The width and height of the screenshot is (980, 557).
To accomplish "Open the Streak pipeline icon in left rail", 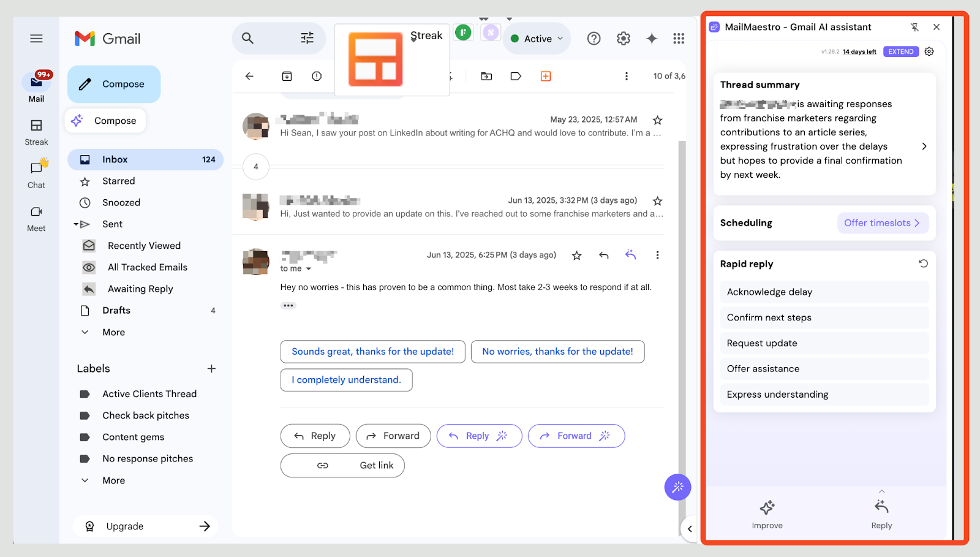I will (x=36, y=132).
